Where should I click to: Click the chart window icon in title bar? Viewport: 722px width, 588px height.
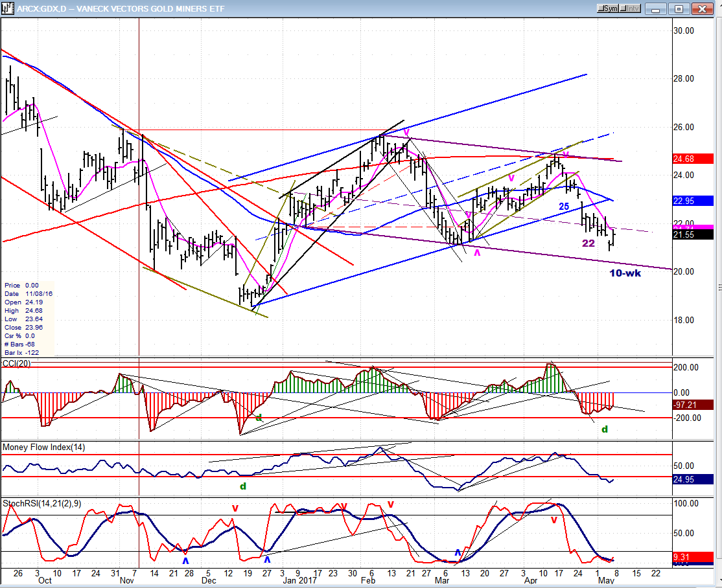(x=8, y=8)
